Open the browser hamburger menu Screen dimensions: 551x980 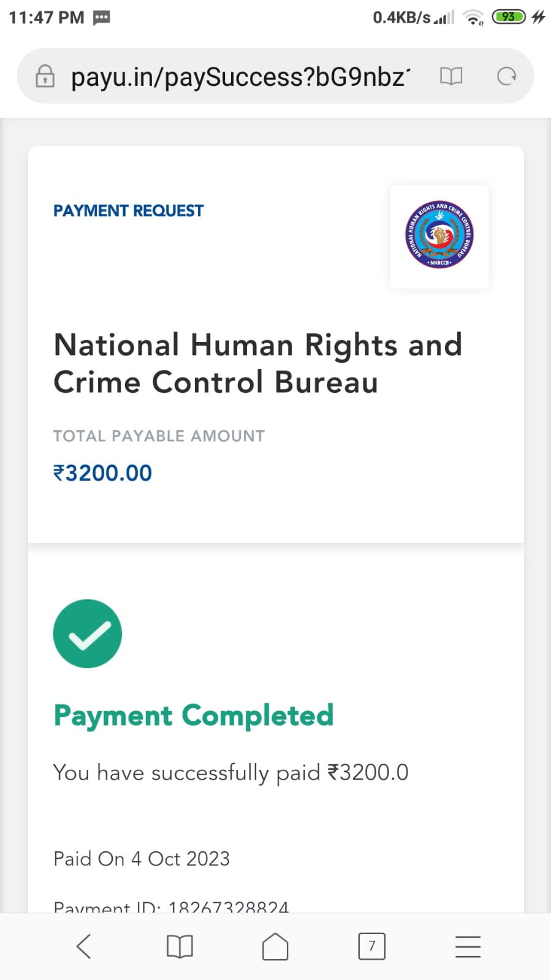[468, 946]
